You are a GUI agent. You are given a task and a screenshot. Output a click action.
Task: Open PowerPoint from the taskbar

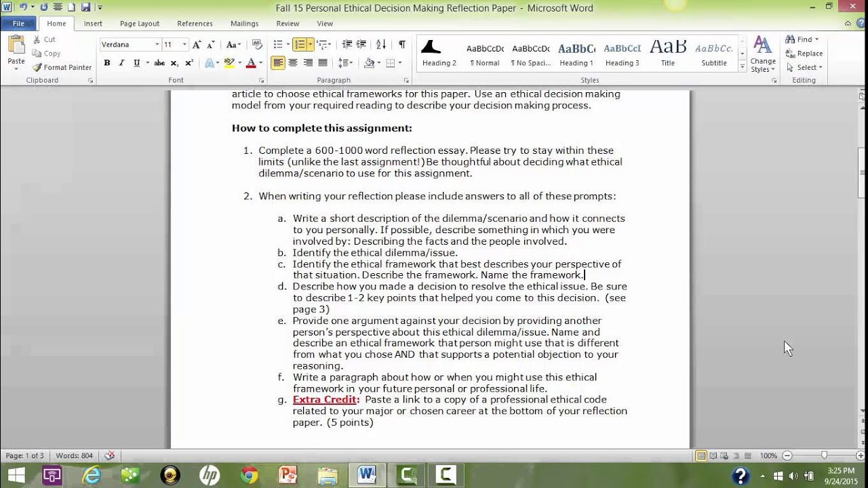[288, 476]
